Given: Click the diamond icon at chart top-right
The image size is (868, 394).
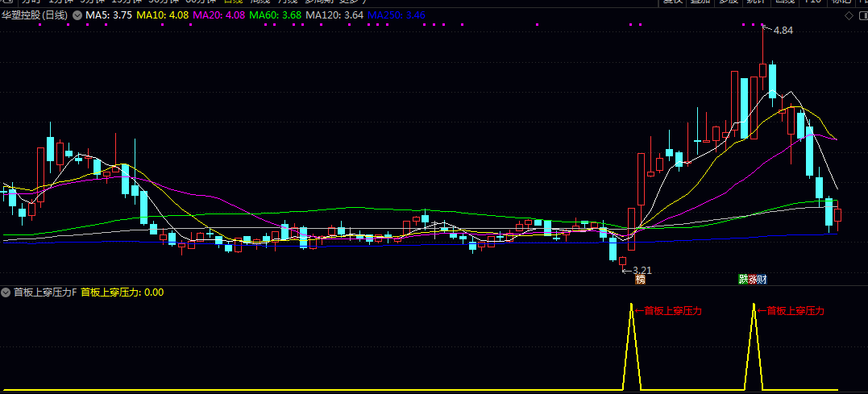Looking at the screenshot, I should [x=849, y=16].
